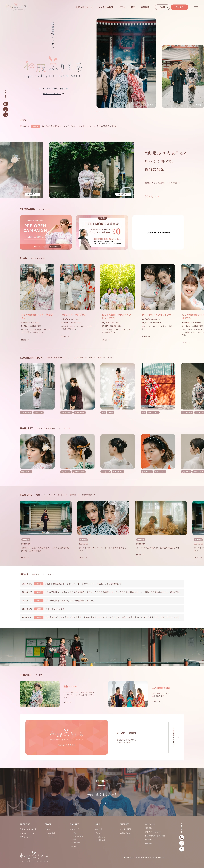204x868 pixels.
Task: Click カチューシャ hair tag
Action: tap(160, 472)
